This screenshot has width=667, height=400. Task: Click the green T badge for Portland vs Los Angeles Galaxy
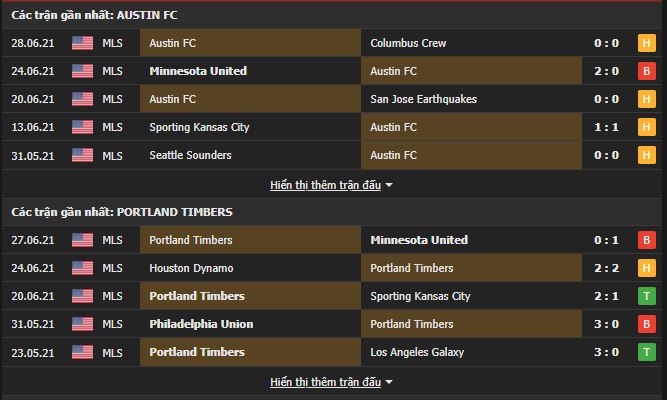click(x=645, y=352)
